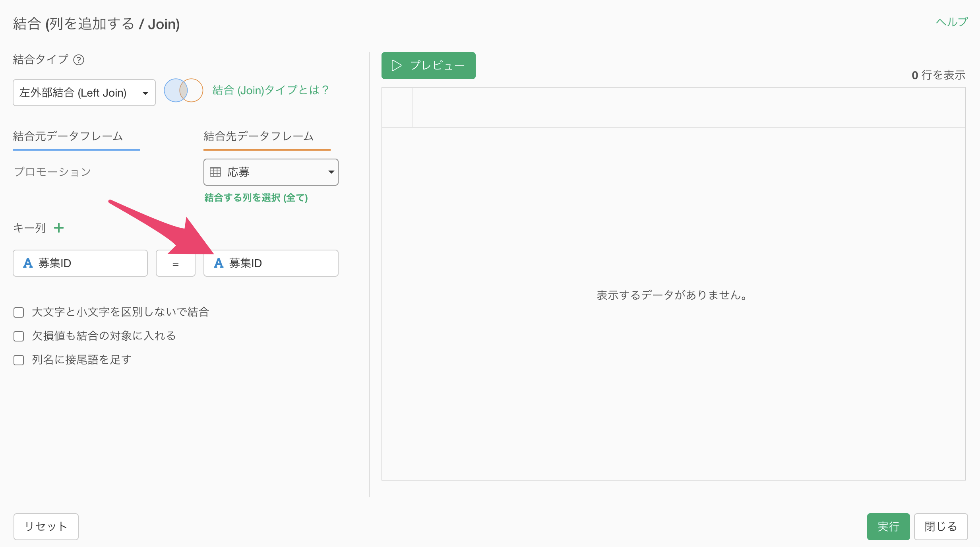The image size is (980, 547).
Task: Click the 表示するデータがありません message
Action: click(x=673, y=295)
